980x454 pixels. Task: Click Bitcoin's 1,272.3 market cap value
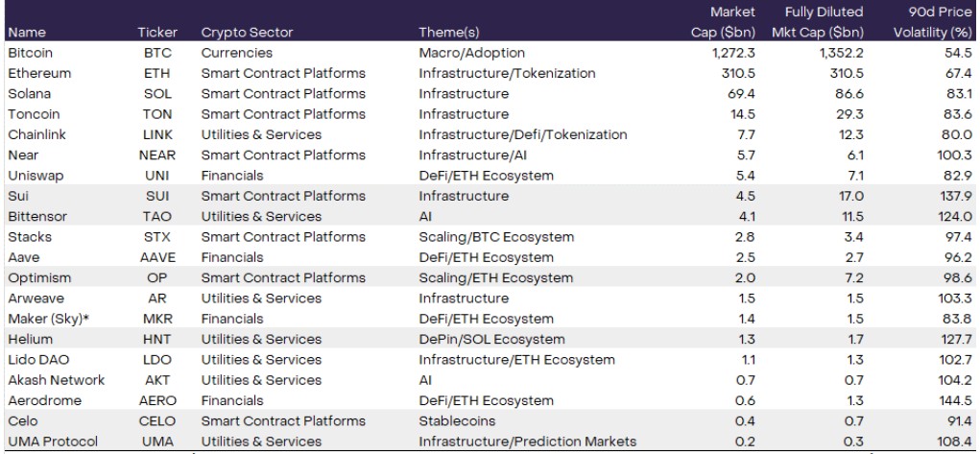733,53
